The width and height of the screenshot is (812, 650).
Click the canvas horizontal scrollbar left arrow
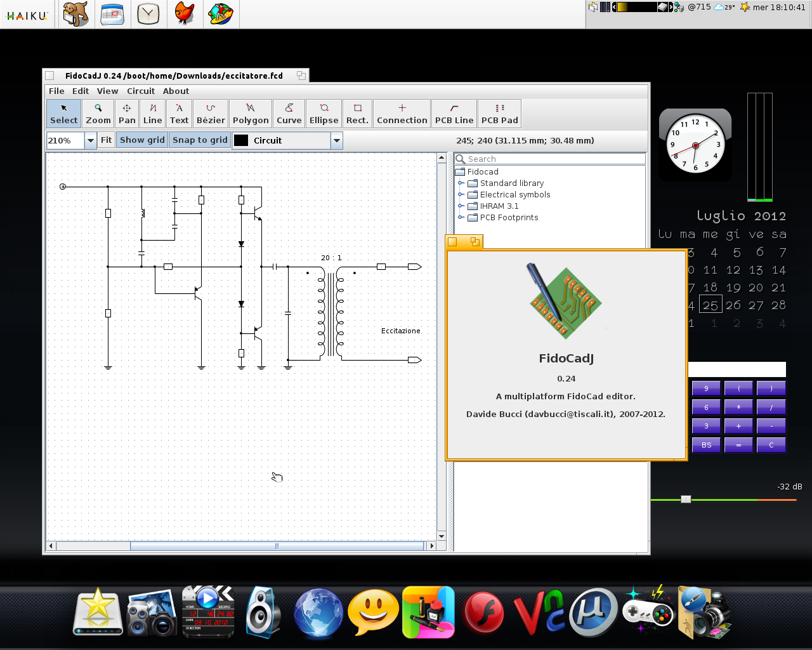coord(51,546)
